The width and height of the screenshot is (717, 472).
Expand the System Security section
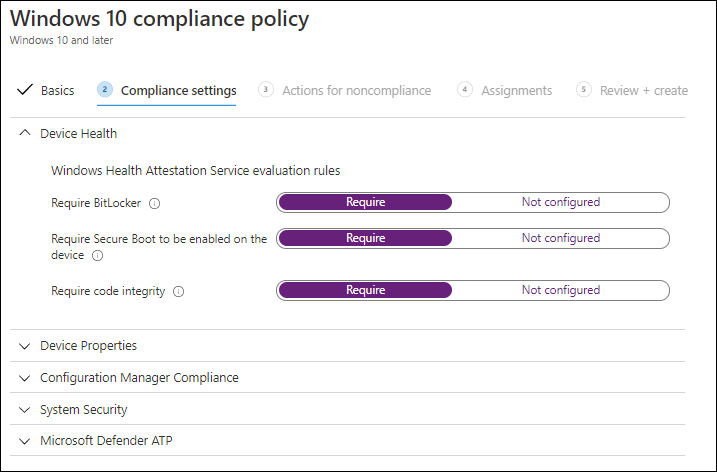click(25, 410)
